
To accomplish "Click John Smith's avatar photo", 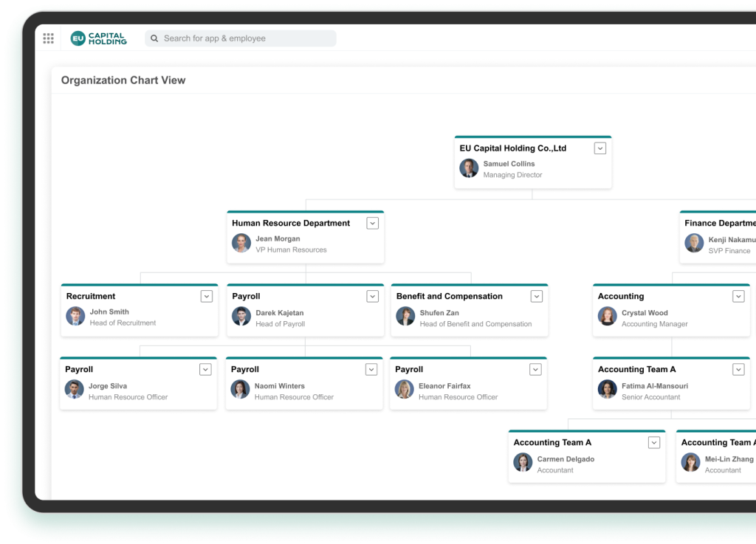I will pyautogui.click(x=75, y=317).
